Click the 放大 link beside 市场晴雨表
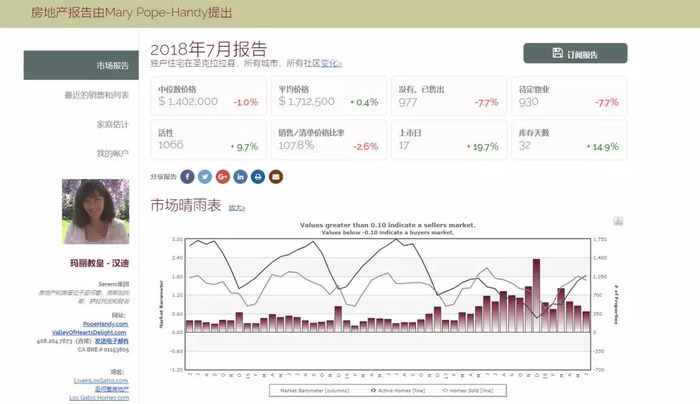Image resolution: width=700 pixels, height=404 pixels. click(237, 208)
